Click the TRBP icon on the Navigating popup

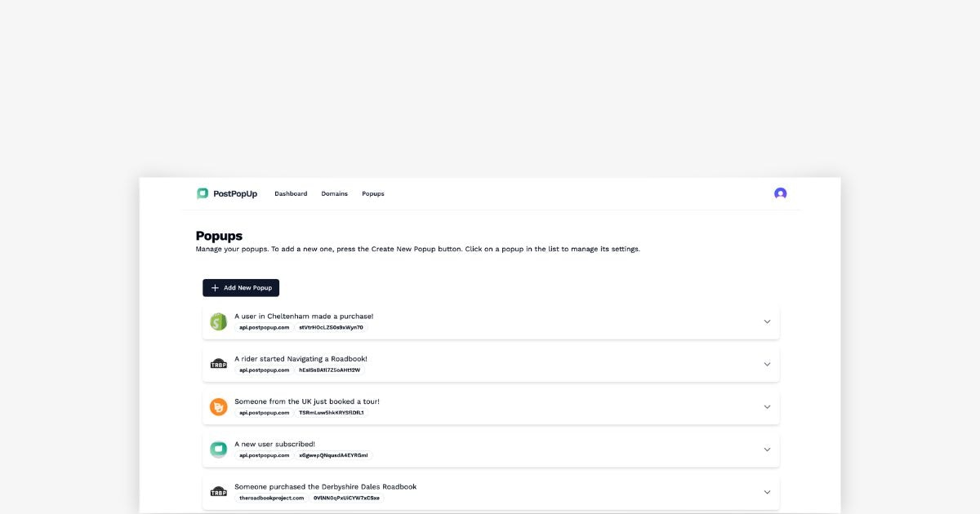click(x=218, y=364)
